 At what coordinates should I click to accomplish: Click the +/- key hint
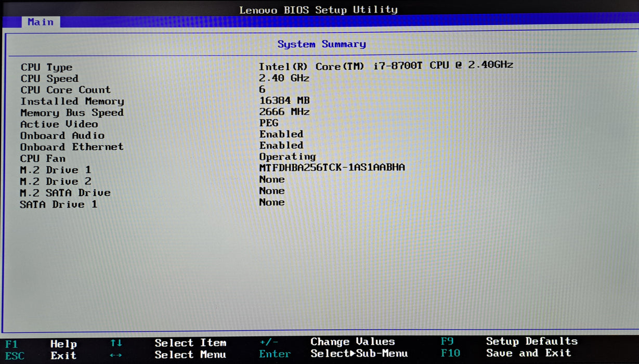(x=268, y=342)
